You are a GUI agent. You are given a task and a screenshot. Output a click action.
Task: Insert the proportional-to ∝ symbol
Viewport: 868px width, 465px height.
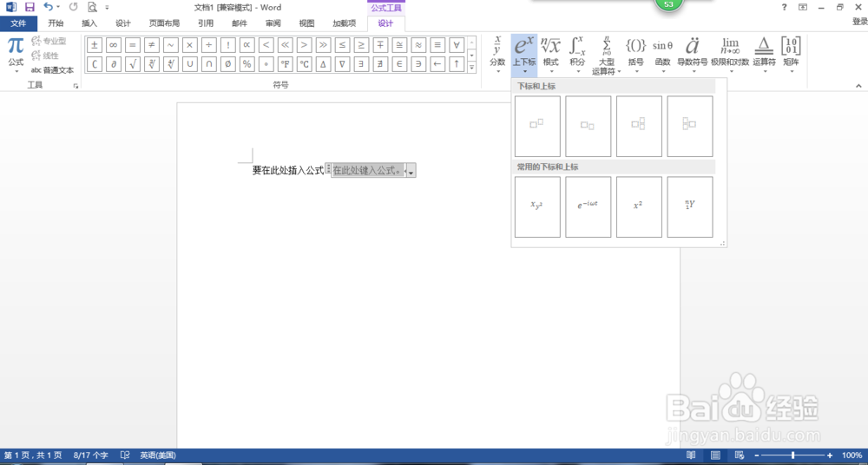click(x=247, y=45)
